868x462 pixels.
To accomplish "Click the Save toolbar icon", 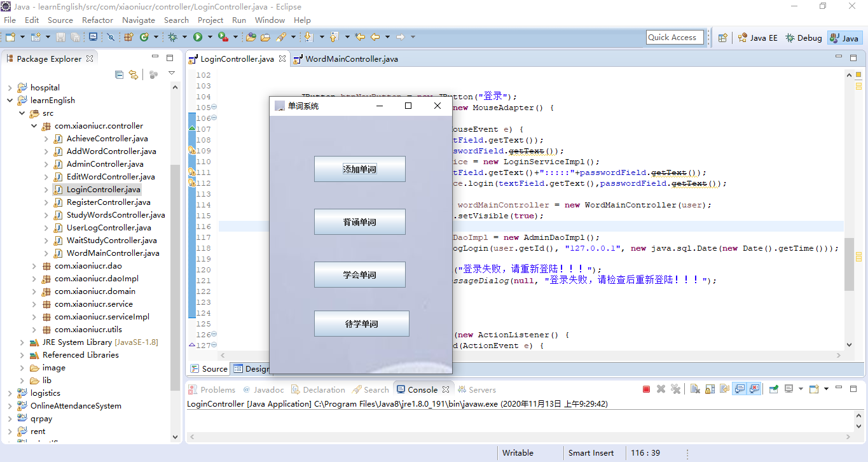I will tap(60, 37).
